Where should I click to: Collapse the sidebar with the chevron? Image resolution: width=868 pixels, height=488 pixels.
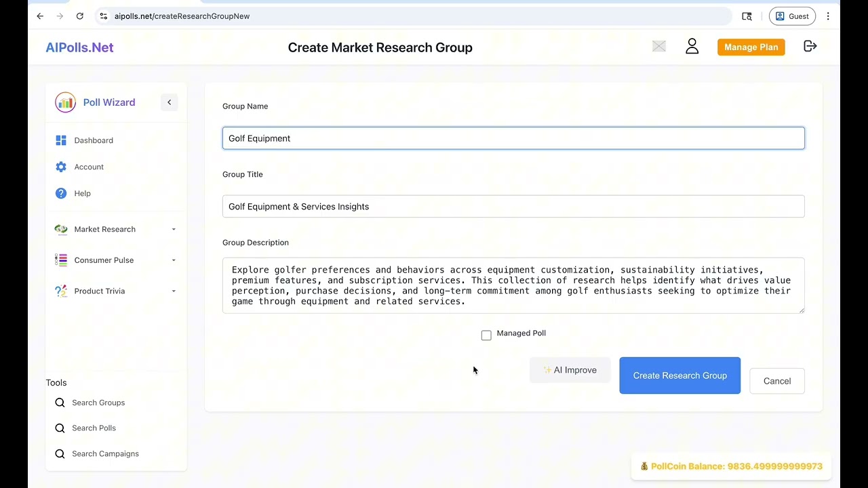[x=169, y=102]
